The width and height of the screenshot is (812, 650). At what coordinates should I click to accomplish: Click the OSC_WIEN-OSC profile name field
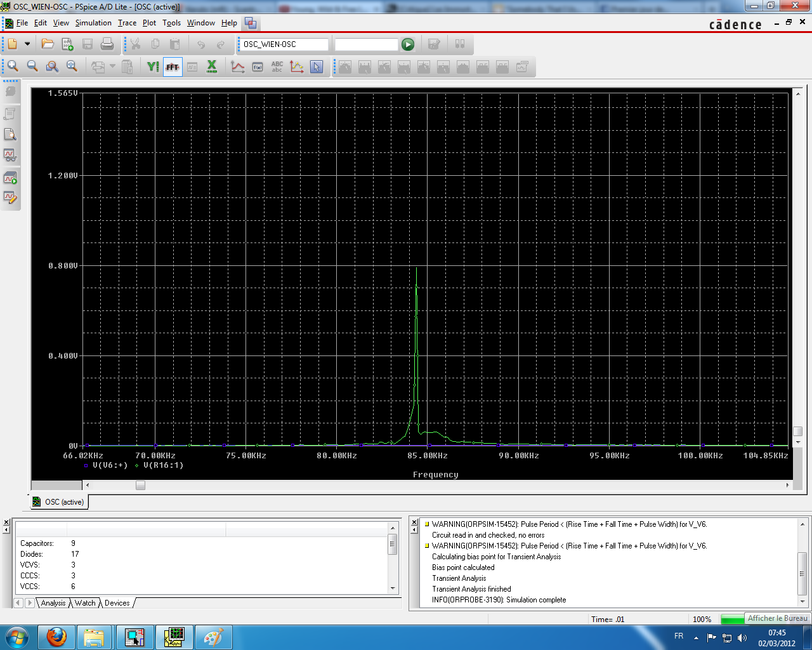coord(285,44)
